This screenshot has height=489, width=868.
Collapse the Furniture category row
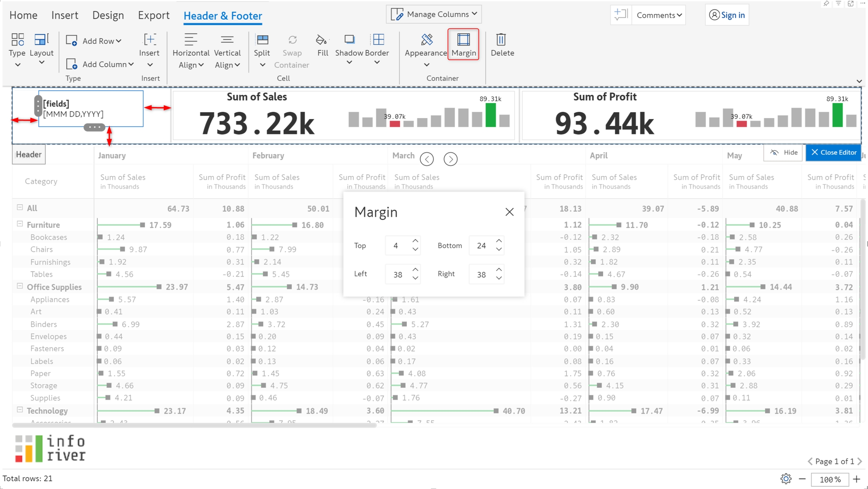pyautogui.click(x=20, y=224)
